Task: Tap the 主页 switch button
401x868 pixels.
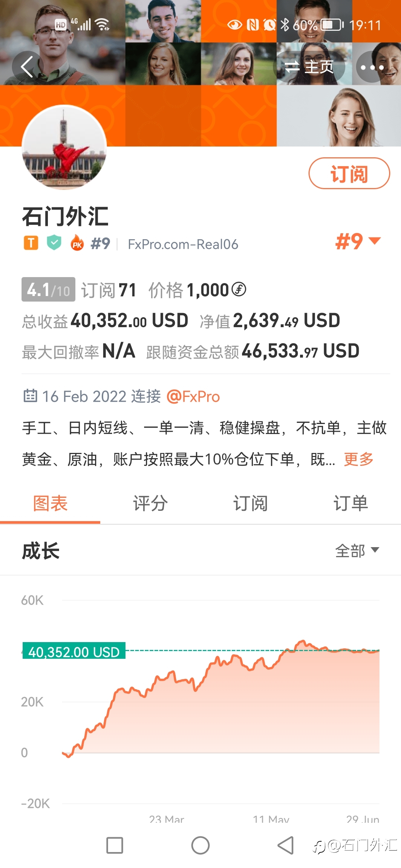Action: (x=309, y=67)
